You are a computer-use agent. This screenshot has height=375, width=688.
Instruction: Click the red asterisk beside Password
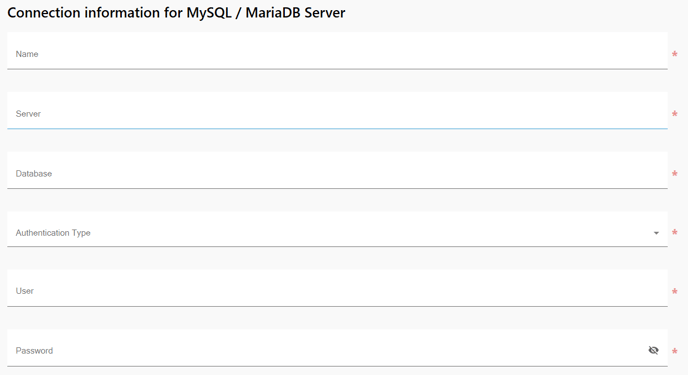[674, 351]
